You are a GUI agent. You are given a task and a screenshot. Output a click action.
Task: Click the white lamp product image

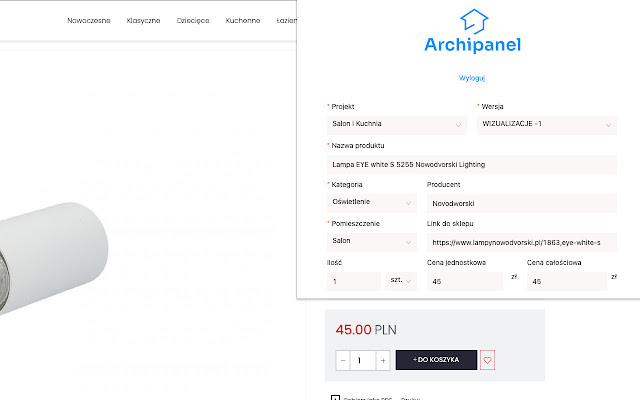click(53, 257)
